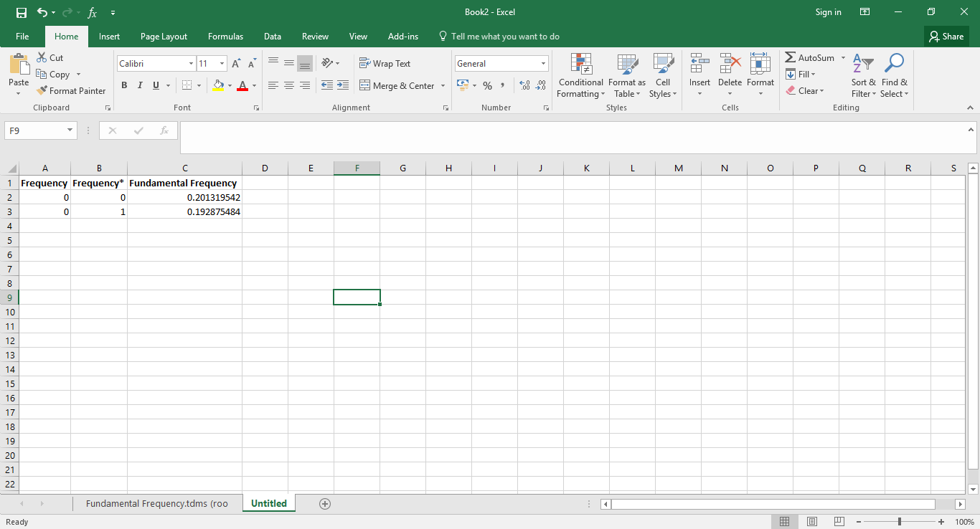This screenshot has height=529, width=980.
Task: Switch to the Formulas tab
Action: [225, 37]
